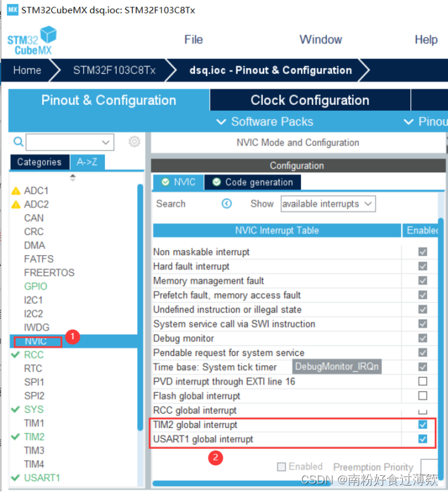Click the circular arrow icon next to Search
Viewport: 448px width, 492px height.
point(227,204)
